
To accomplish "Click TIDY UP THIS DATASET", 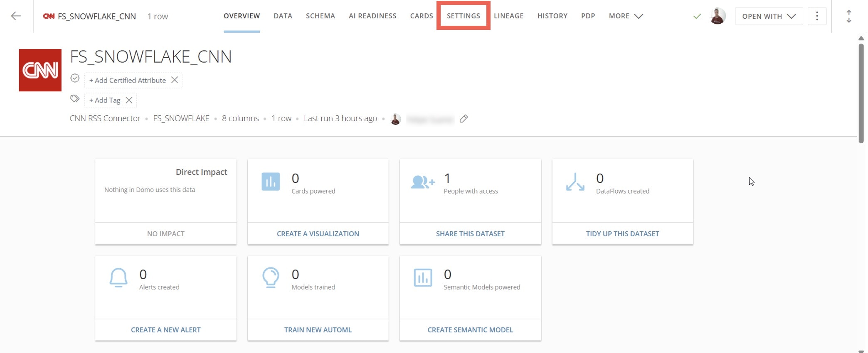I will click(622, 234).
